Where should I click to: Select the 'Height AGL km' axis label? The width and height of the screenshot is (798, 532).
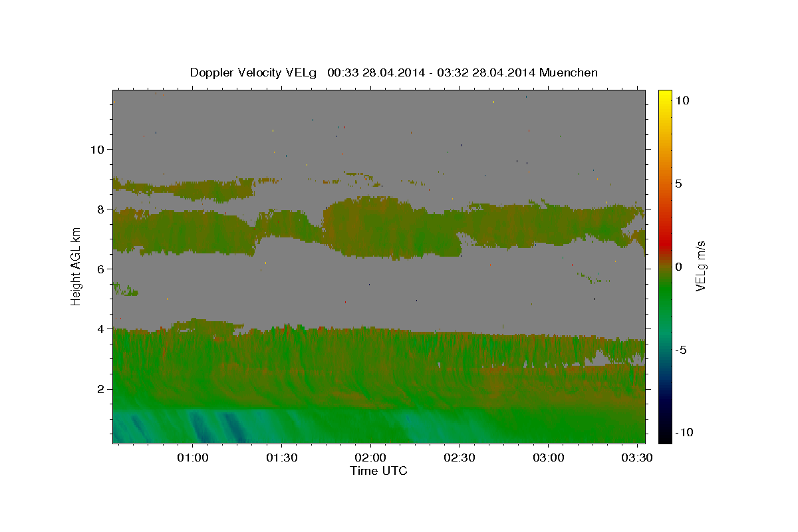coord(76,265)
